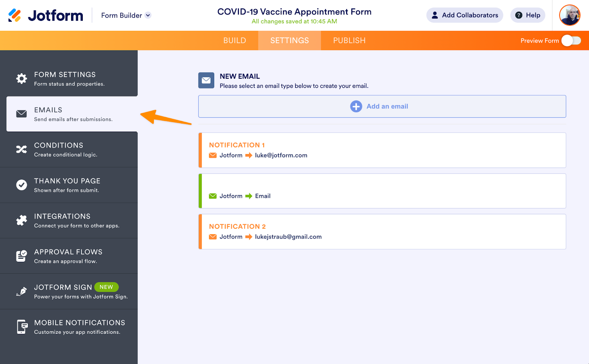Select the Emails sidebar menu item
Screen dimensions: 589x364
[72, 114]
